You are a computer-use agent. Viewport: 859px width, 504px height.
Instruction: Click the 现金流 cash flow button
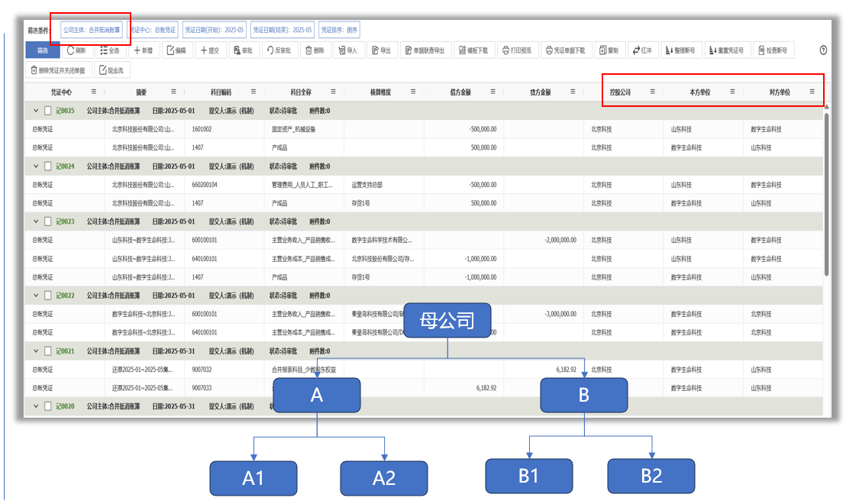point(111,70)
